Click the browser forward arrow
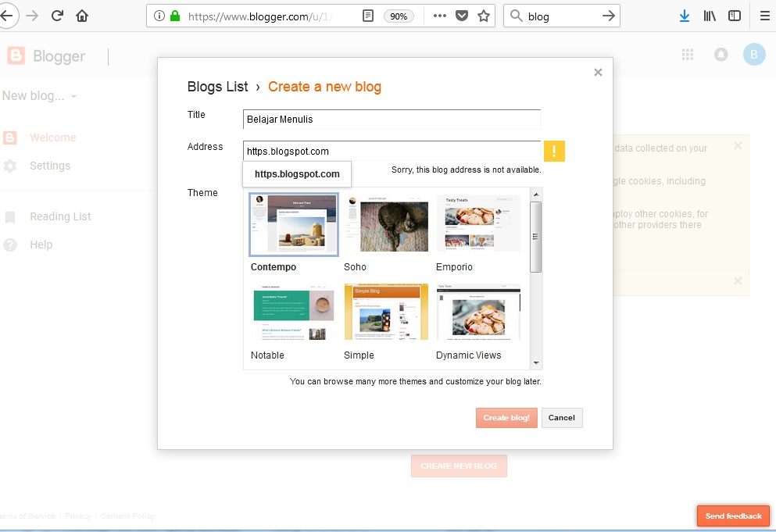The width and height of the screenshot is (776, 532). click(32, 16)
